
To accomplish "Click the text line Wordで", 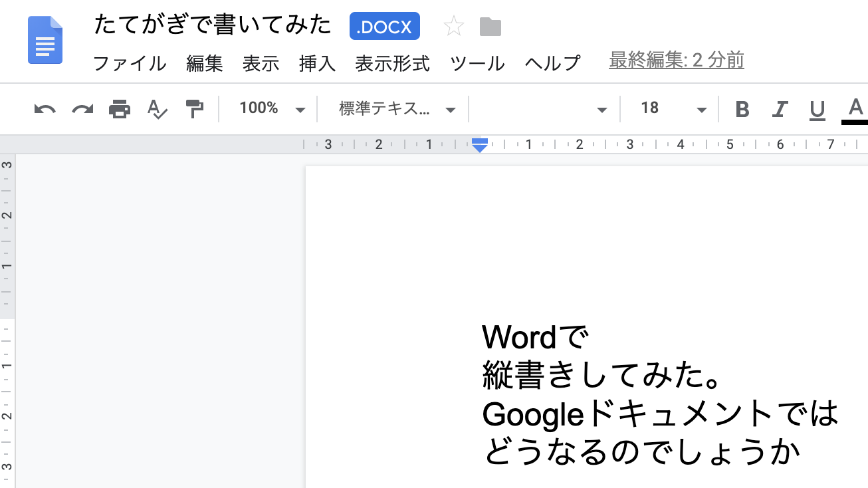I will 536,337.
